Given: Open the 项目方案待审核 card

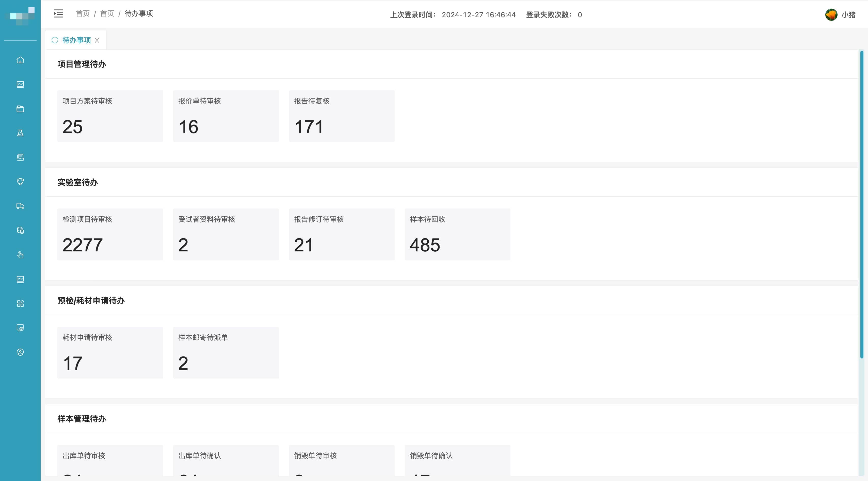Looking at the screenshot, I should pos(110,116).
